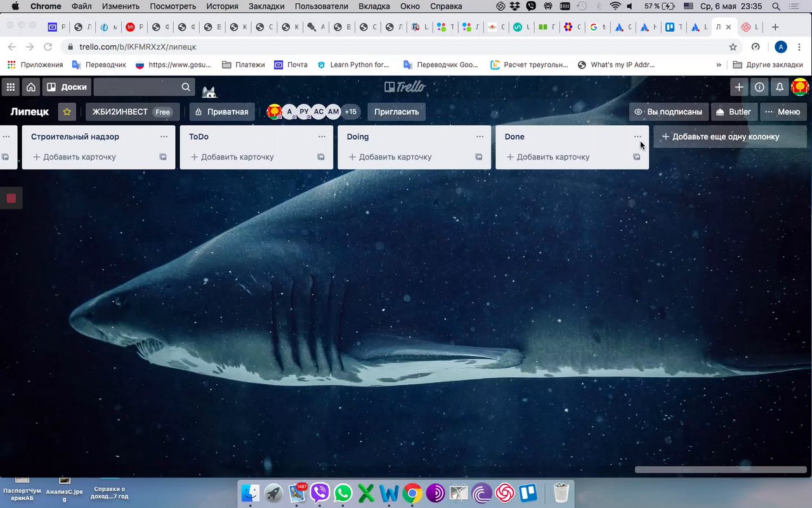Add a card to the Done list
The width and height of the screenshot is (812, 508).
(548, 157)
